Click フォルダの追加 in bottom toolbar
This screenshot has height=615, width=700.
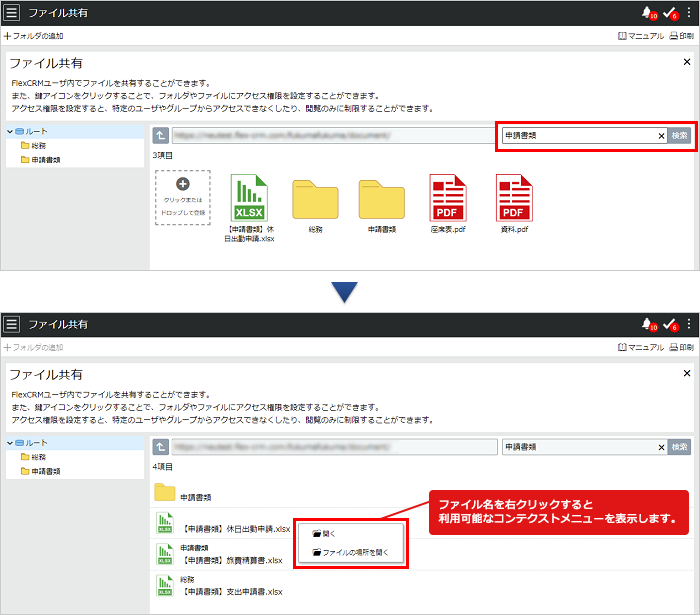coord(33,347)
